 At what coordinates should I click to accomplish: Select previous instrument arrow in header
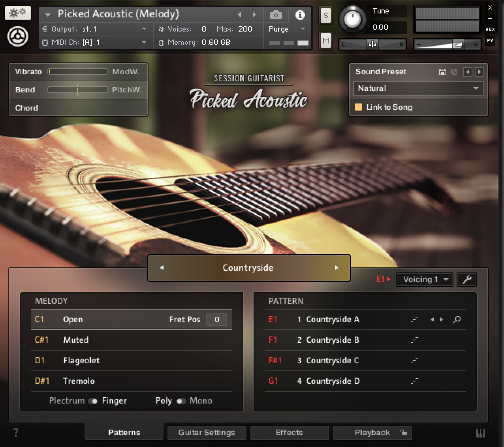[239, 15]
